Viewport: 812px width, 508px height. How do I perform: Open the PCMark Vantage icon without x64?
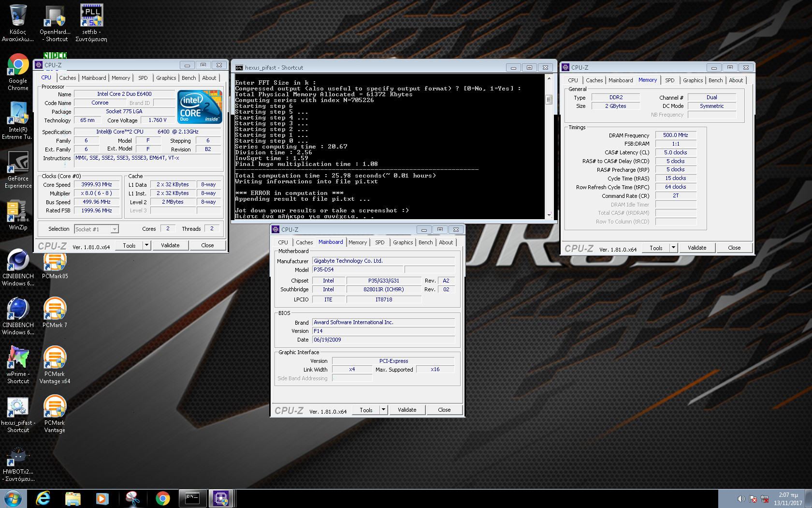(55, 414)
